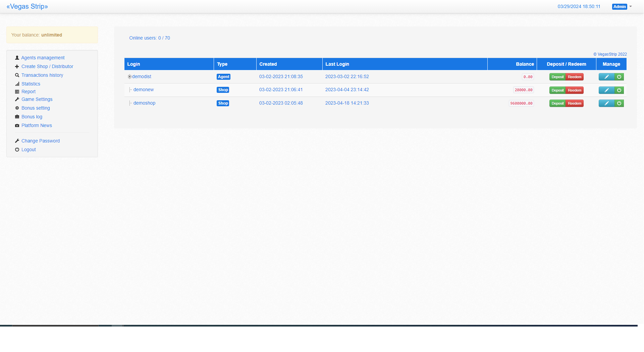Deposit to demoshop account

tap(557, 103)
